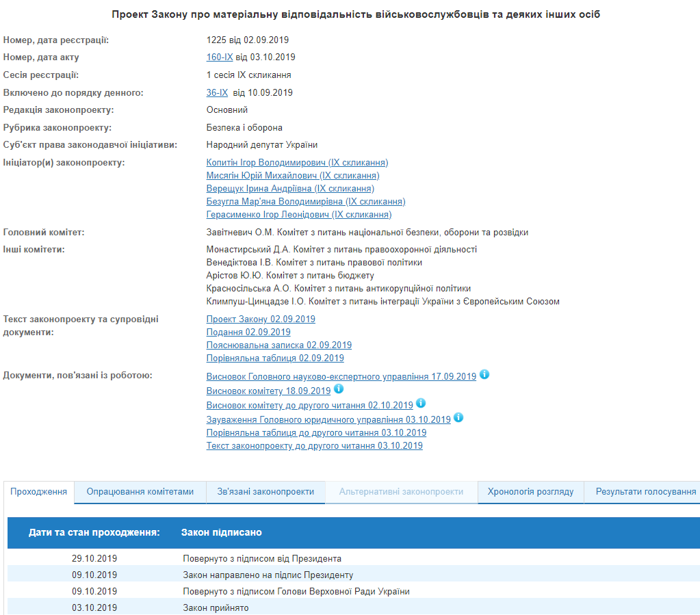
Task: Click info icon next to Висновок комітету 18.09.2019
Action: (338, 389)
